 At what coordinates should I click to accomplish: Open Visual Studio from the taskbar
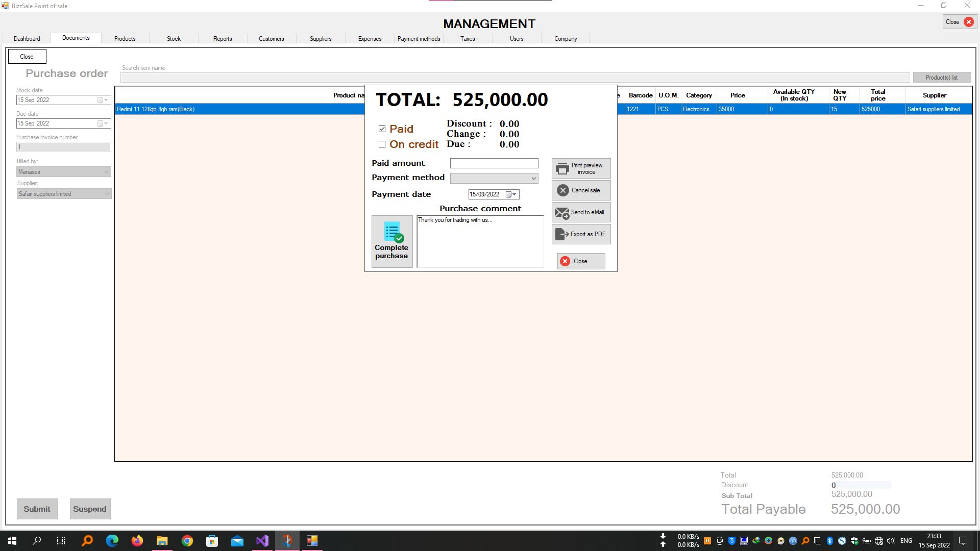tap(262, 541)
